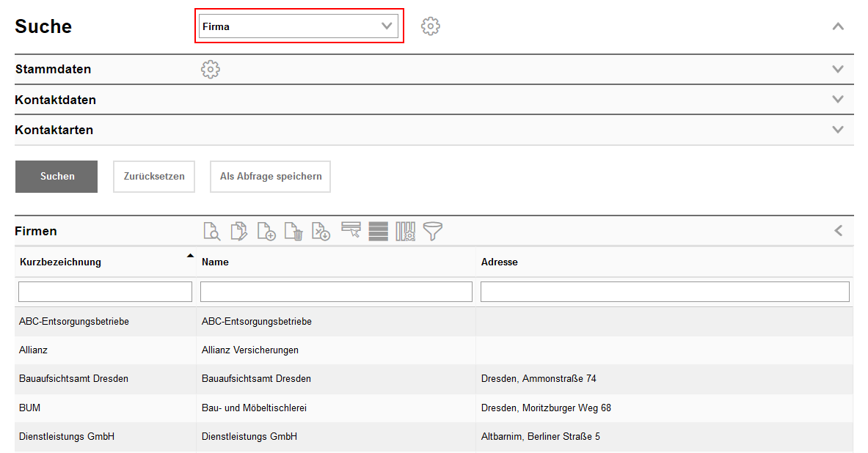
Task: Collapse the Suche panel via its chevron
Action: pos(837,26)
